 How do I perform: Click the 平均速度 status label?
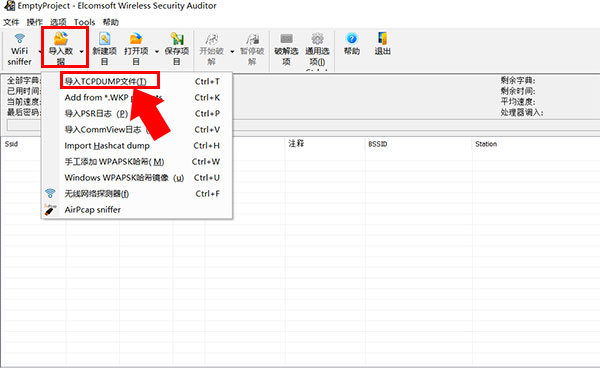(518, 102)
